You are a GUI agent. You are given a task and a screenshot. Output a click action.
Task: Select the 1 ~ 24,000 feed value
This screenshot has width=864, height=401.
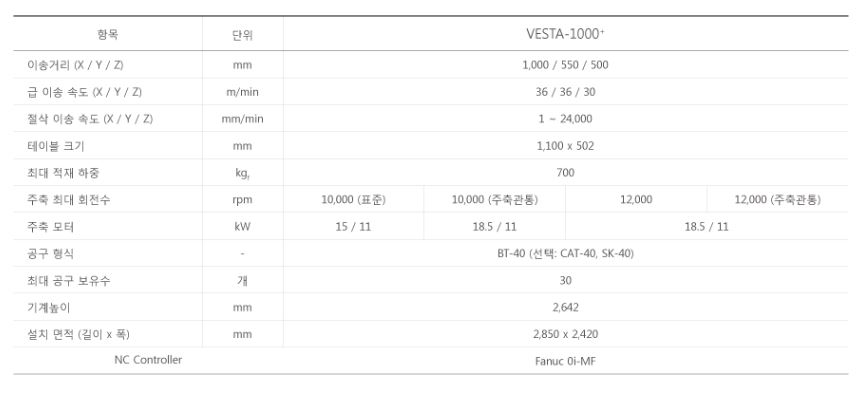[565, 119]
